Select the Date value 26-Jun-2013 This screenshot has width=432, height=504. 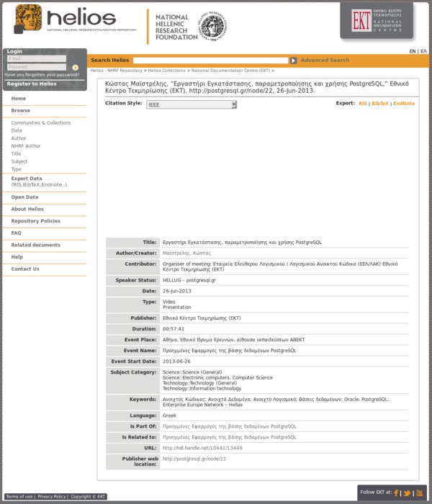point(177,291)
